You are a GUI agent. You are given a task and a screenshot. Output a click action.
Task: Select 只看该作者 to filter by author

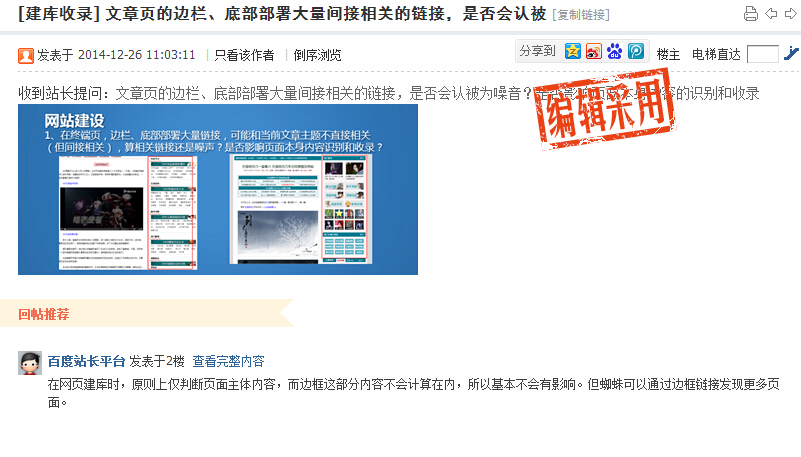244,55
